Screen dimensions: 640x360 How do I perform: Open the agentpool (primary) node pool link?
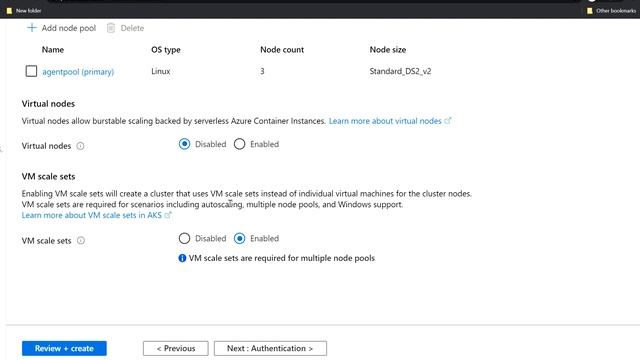(78, 72)
